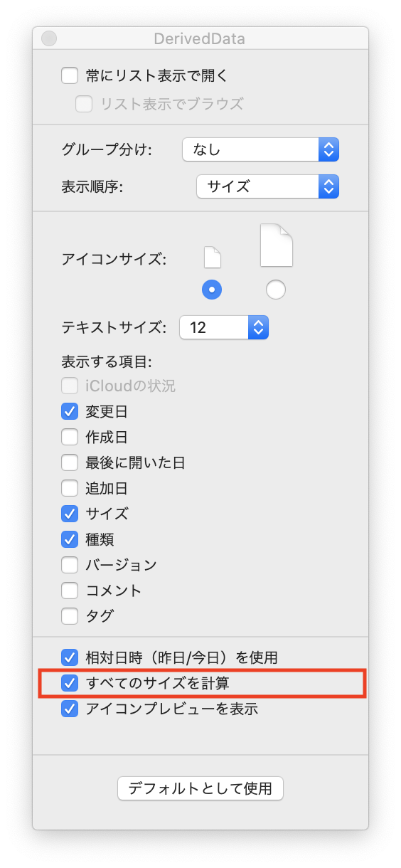Select the large document icon size
Viewport: 401px width, 868px height.
[276, 245]
